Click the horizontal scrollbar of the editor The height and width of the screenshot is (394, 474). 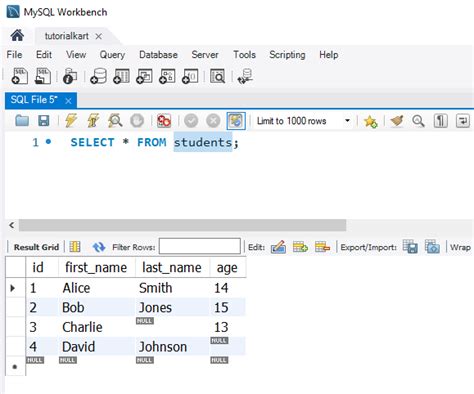pyautogui.click(x=182, y=225)
